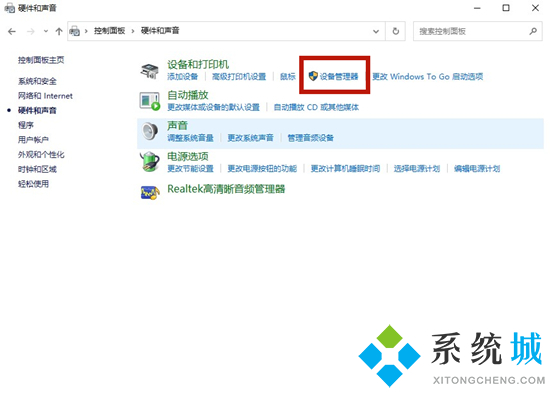Click the shield icon beside 设备管理器
Image resolution: width=550 pixels, height=398 pixels.
click(313, 76)
